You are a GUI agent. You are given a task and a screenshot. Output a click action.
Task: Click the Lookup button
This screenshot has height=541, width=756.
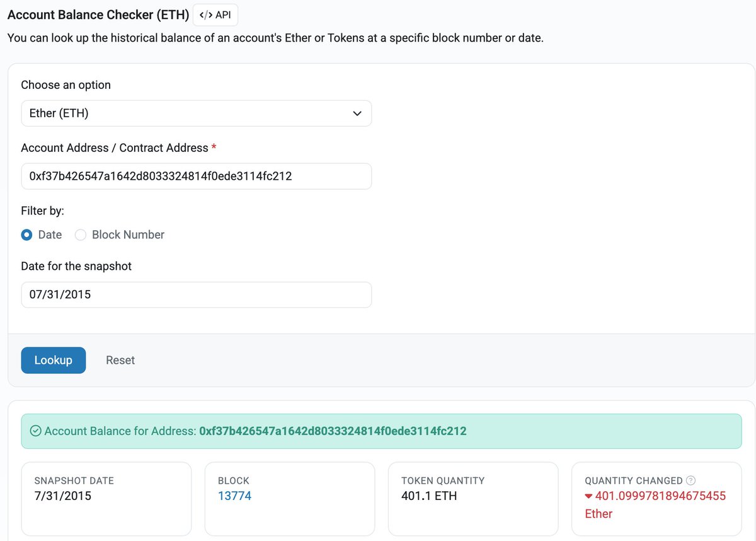(x=54, y=360)
